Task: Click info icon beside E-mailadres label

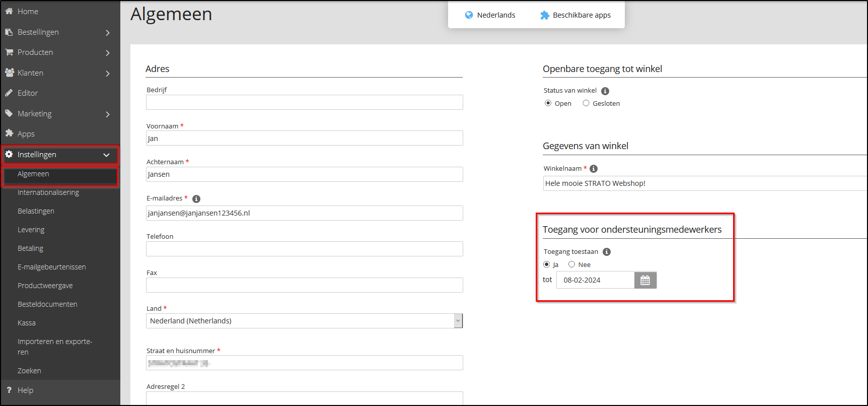Action: [196, 199]
